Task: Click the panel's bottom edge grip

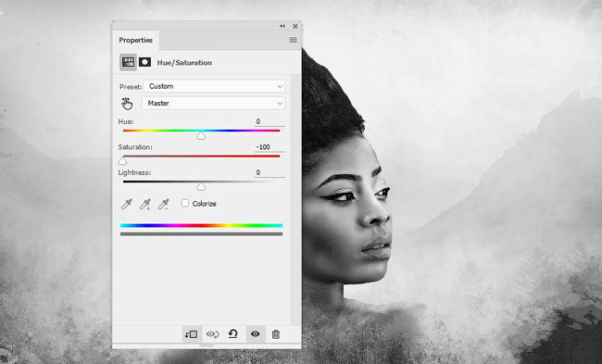Action: [x=207, y=345]
